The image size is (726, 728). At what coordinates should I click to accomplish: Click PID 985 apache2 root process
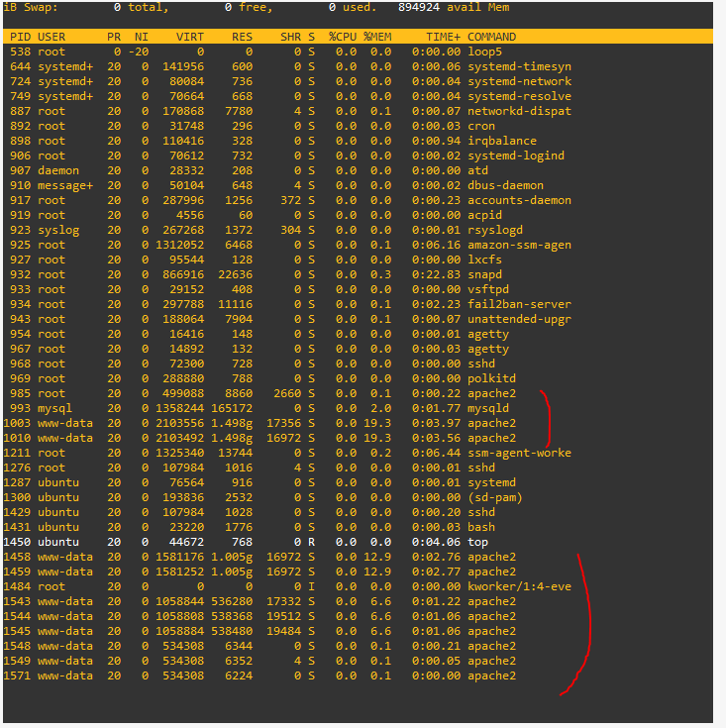(21, 393)
